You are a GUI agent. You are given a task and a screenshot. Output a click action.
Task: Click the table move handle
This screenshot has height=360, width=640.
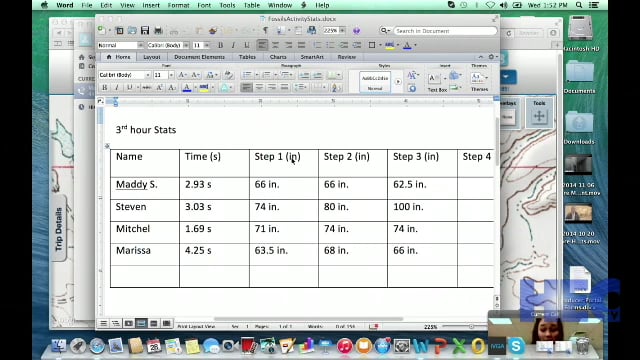[x=107, y=146]
